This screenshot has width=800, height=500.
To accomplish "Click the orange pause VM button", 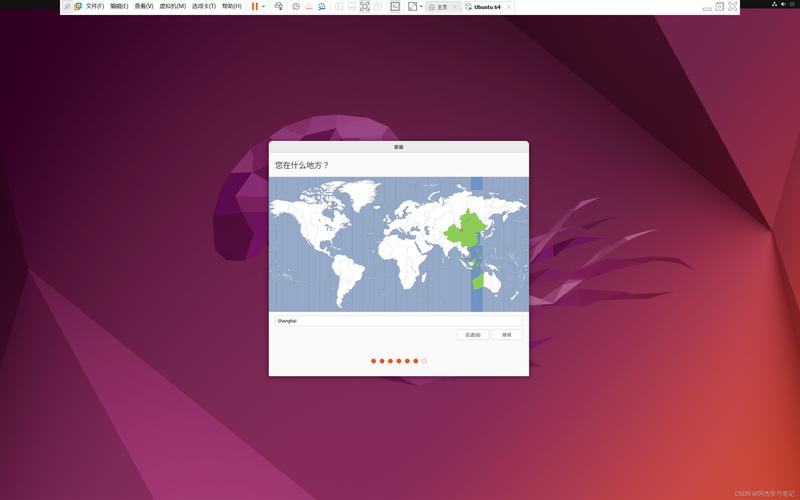I will (x=255, y=7).
